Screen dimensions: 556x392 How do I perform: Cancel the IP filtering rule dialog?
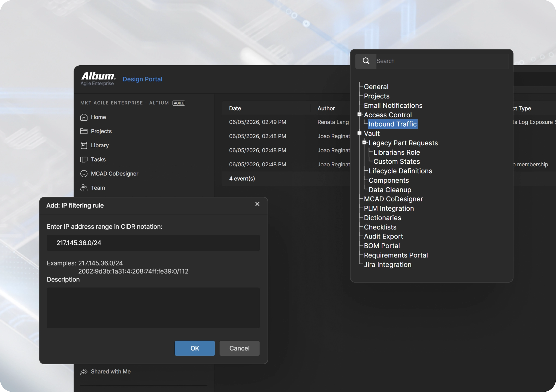[x=239, y=348]
